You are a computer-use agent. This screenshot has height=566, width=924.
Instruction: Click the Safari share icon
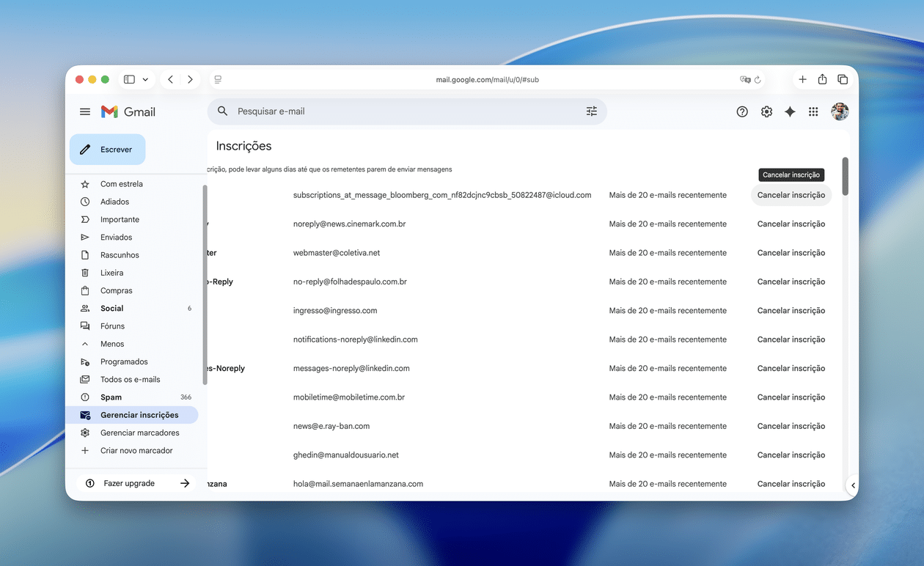822,79
